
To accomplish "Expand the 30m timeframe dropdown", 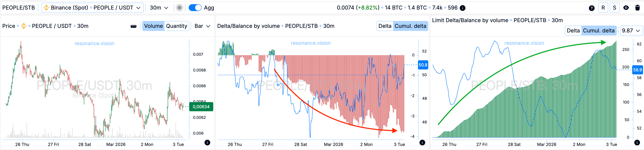I will [159, 8].
